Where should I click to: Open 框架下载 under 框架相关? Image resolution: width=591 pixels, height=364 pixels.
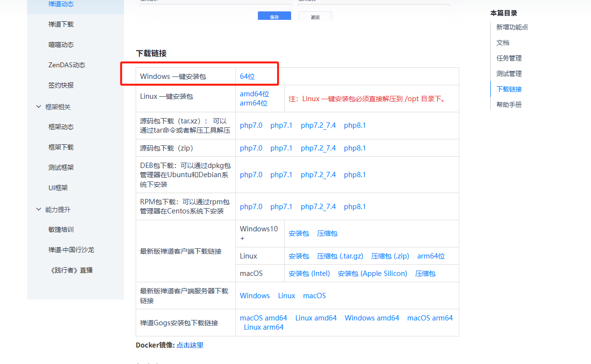[x=61, y=147]
